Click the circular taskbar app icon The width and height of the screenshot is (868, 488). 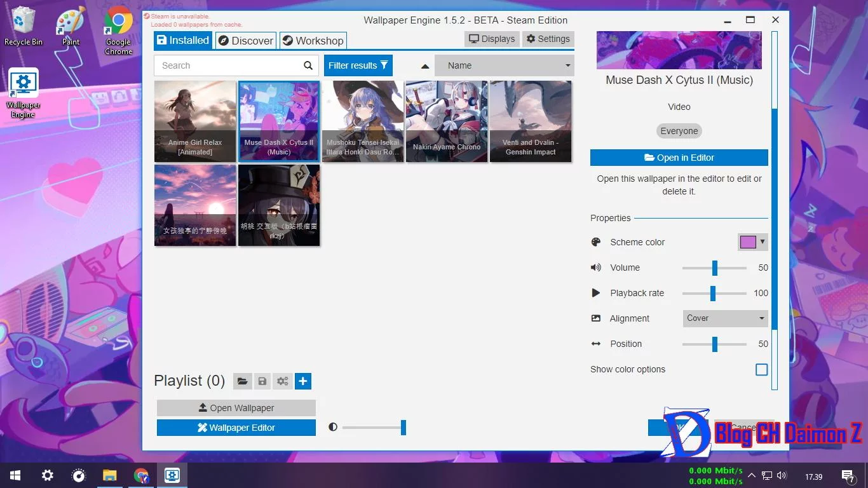pos(79,475)
